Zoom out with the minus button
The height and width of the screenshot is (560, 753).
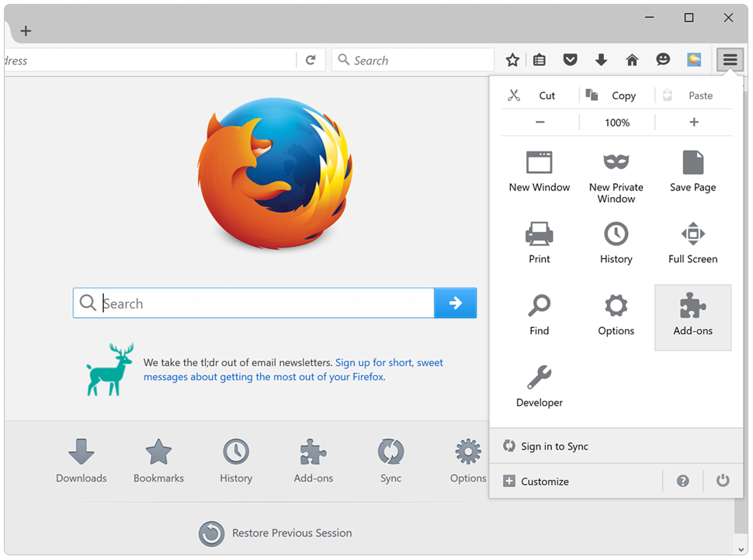(540, 122)
